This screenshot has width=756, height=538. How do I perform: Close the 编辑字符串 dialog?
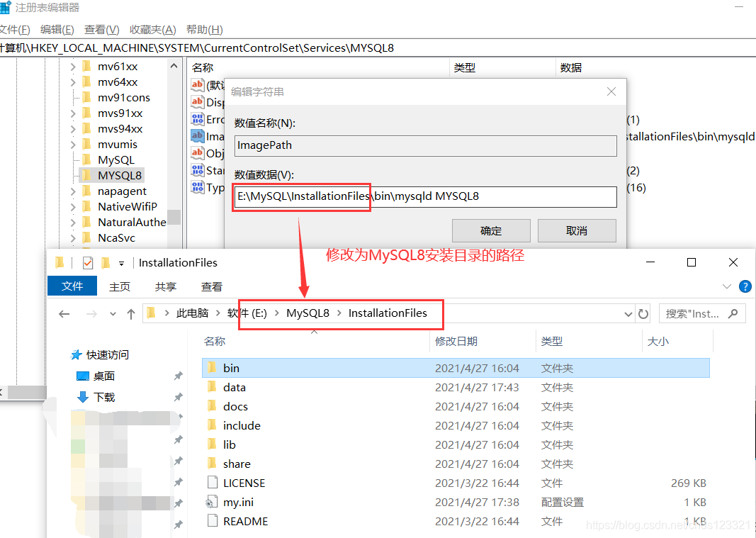pos(611,91)
